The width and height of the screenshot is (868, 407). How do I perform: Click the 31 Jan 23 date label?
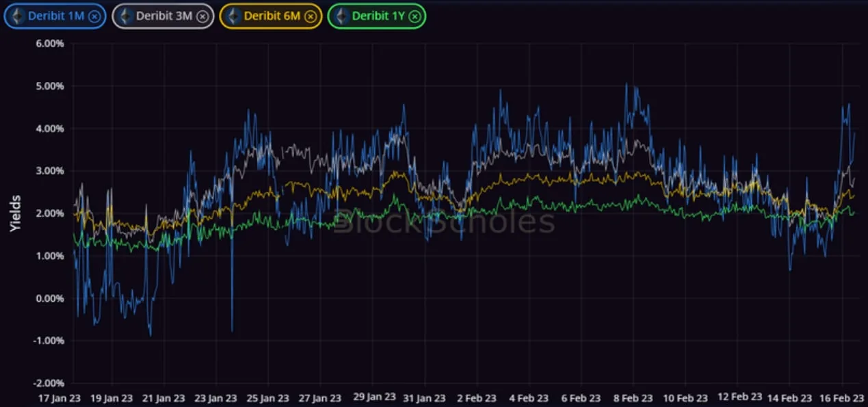point(425,398)
